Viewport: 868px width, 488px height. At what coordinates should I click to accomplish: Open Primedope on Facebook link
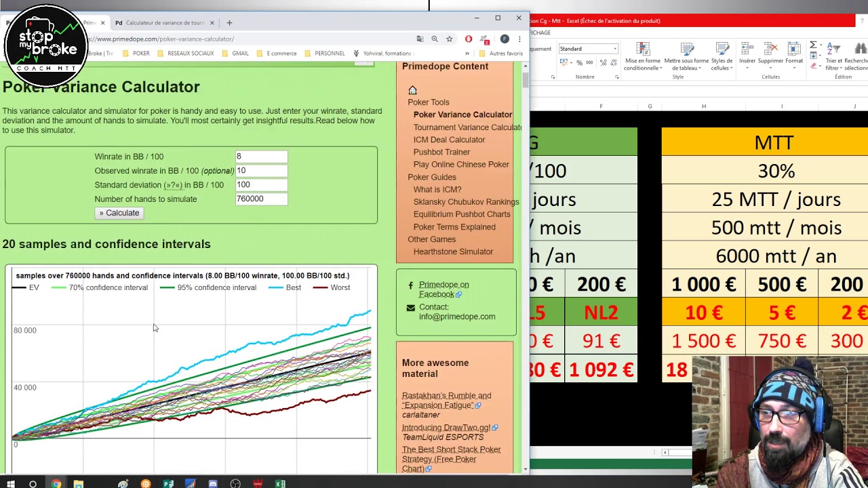pos(443,289)
